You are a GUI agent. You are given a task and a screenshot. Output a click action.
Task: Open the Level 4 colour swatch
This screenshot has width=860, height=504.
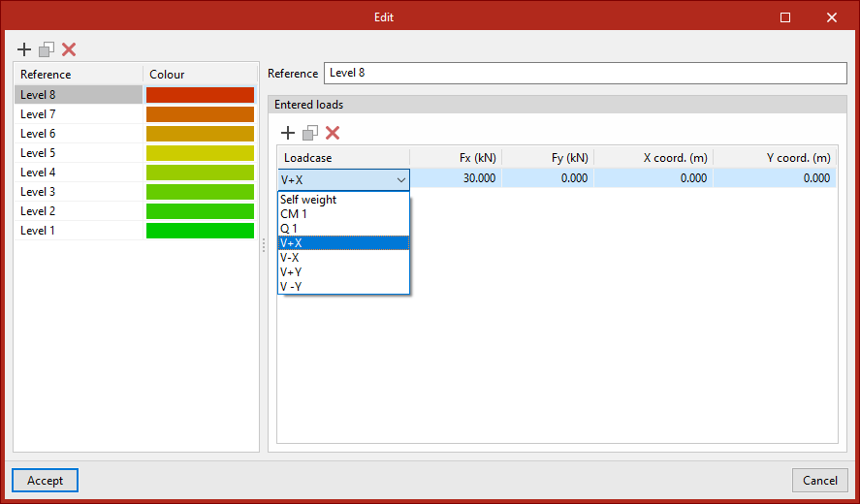pos(200,173)
